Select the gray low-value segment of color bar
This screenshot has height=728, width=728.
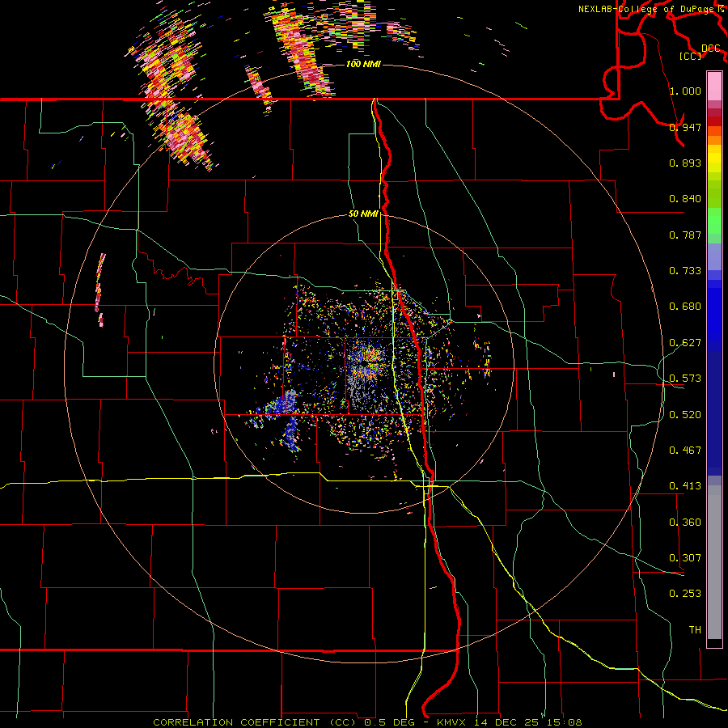pyautogui.click(x=714, y=562)
